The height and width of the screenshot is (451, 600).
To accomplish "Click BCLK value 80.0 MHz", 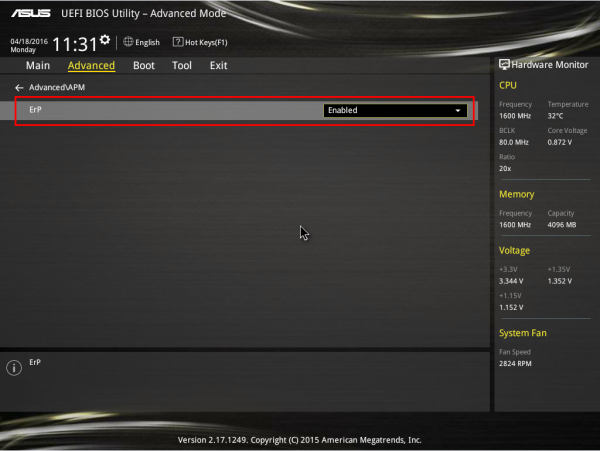I will pyautogui.click(x=514, y=142).
